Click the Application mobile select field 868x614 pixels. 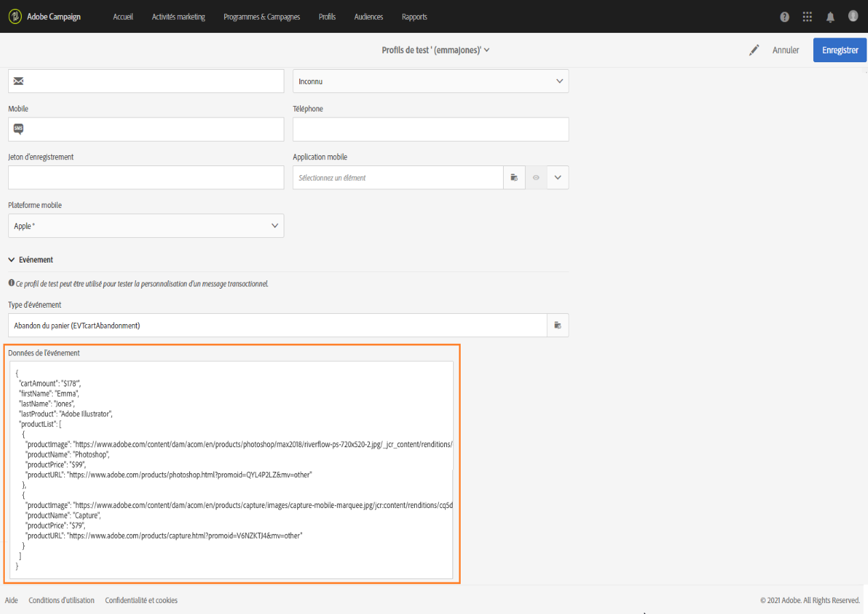pyautogui.click(x=398, y=178)
